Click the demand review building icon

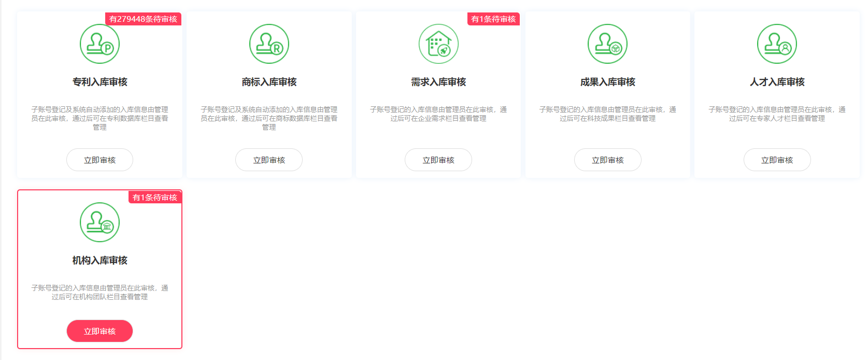[438, 44]
